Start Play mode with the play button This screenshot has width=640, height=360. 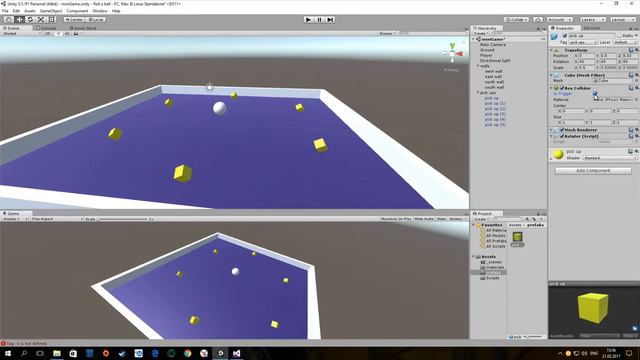pyautogui.click(x=309, y=20)
